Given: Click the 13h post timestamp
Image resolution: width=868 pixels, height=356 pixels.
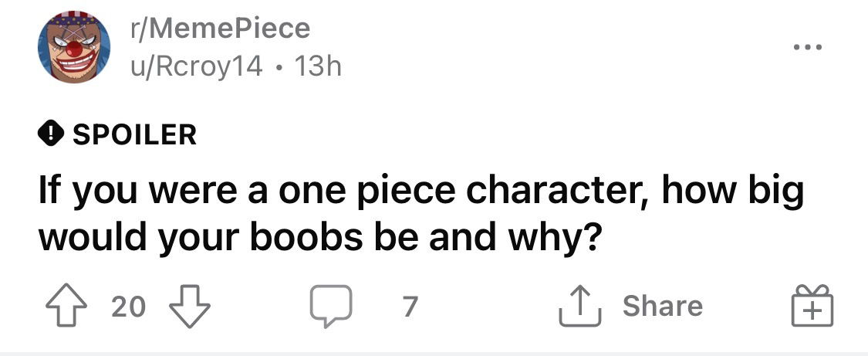Looking at the screenshot, I should click(x=318, y=67).
